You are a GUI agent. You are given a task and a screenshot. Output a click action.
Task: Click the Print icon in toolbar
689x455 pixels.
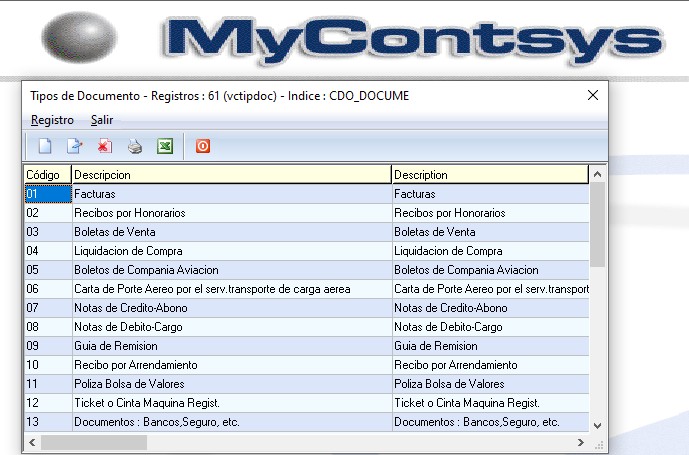(135, 146)
